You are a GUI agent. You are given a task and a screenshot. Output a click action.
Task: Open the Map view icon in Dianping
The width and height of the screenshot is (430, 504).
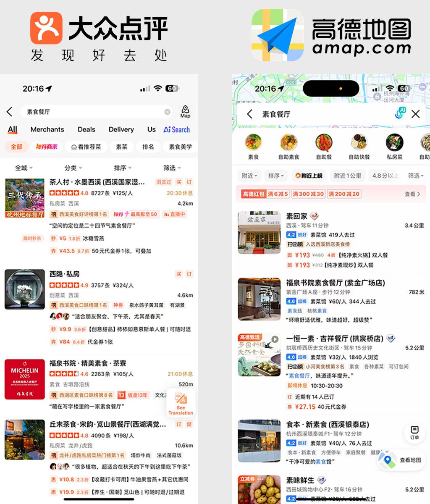point(185,112)
